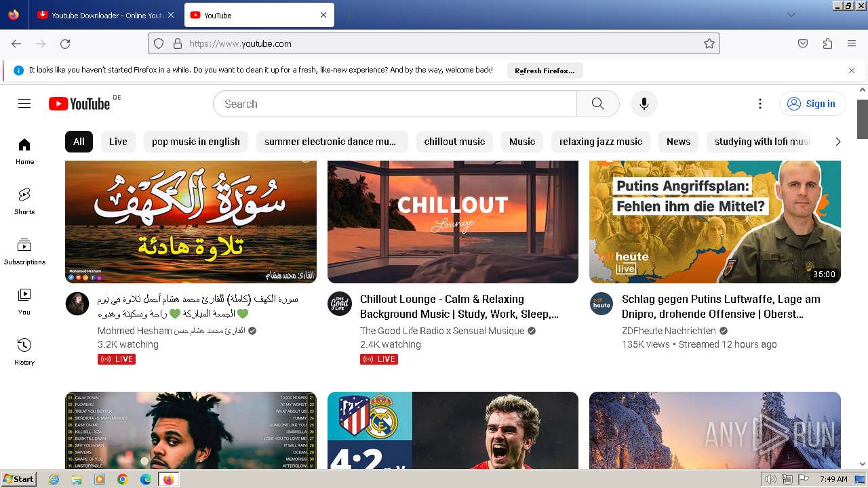This screenshot has width=868, height=488.
Task: Open the Atletico vs Real Madrid thumbnail
Action: [453, 430]
